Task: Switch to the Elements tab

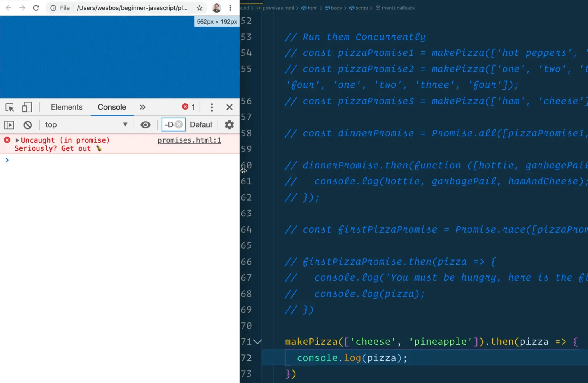Action: tap(67, 107)
